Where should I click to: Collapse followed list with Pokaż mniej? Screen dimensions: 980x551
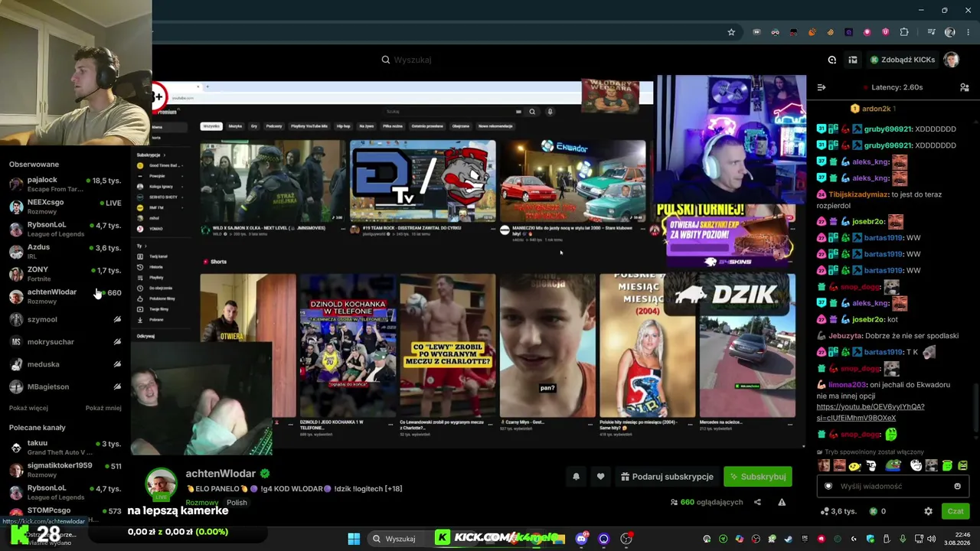[x=103, y=408]
